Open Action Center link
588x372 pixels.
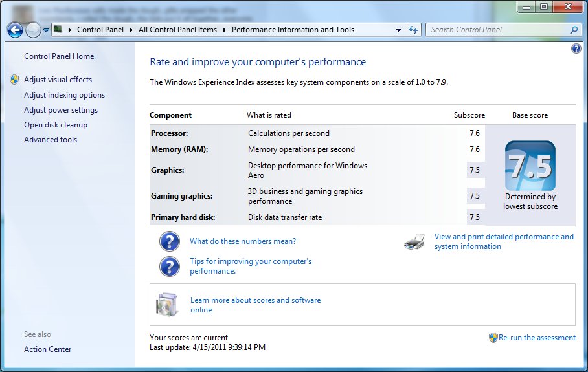[48, 349]
